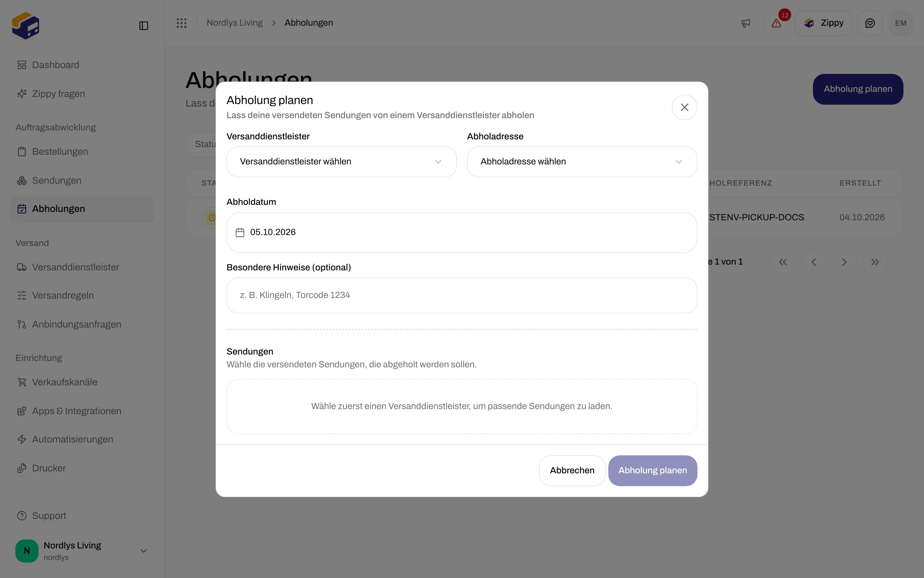Click Nordlys Living breadcrumb link

coord(235,23)
